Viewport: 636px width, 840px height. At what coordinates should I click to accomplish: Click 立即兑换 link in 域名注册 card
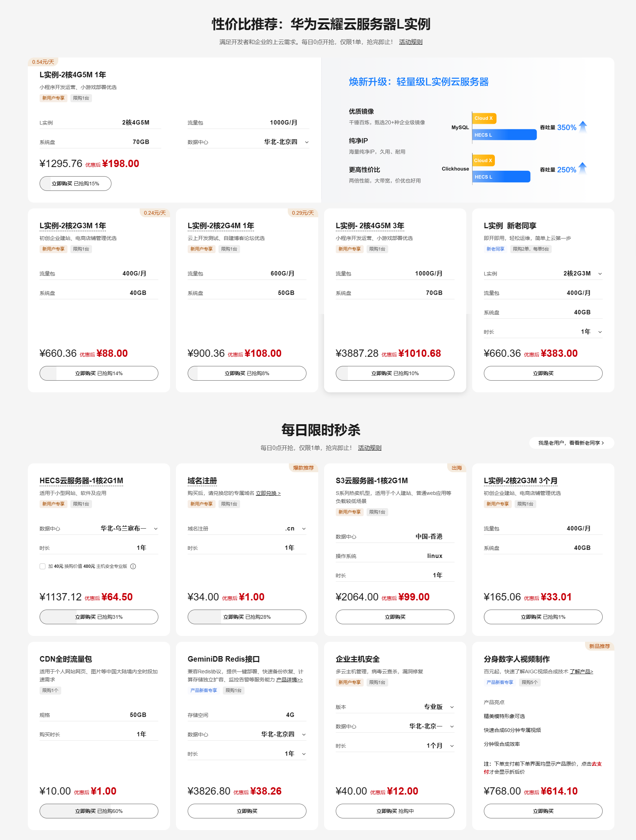point(268,493)
